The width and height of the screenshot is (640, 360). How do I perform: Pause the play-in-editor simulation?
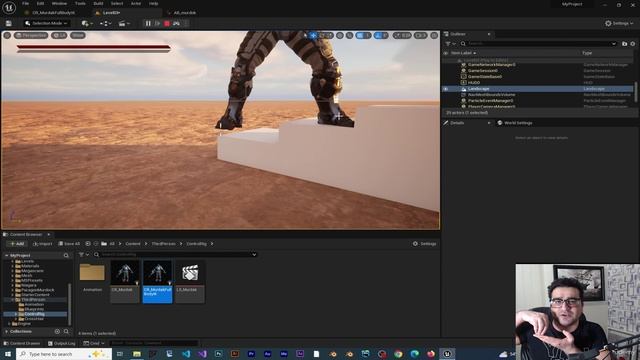148,24
